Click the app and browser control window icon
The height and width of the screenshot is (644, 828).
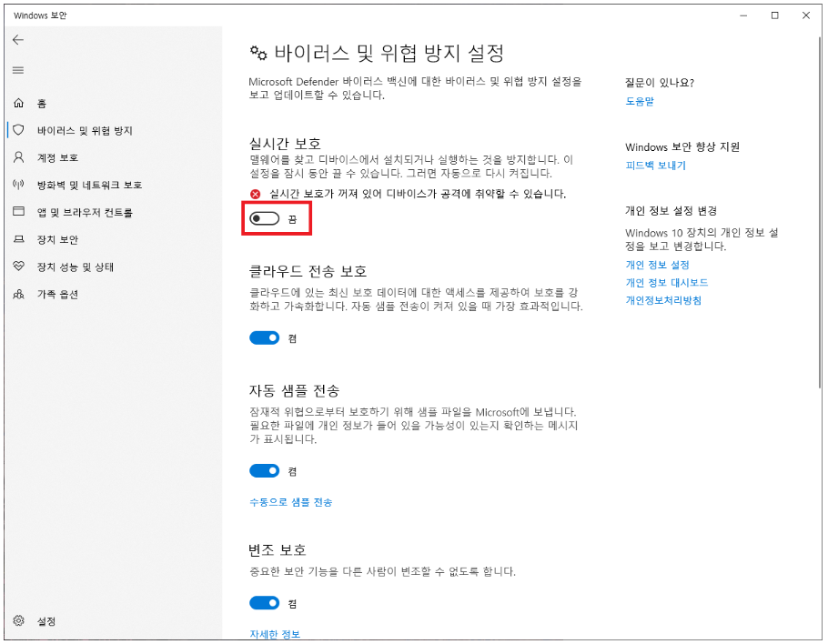point(18,212)
